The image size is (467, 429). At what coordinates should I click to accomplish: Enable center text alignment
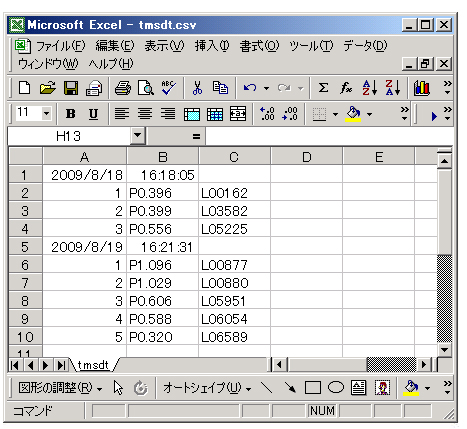(145, 114)
